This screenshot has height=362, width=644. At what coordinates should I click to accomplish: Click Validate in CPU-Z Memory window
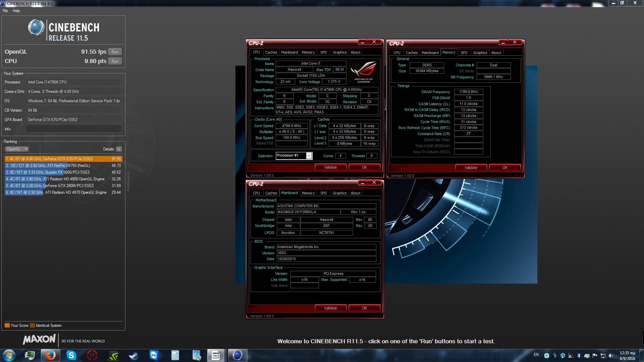471,168
